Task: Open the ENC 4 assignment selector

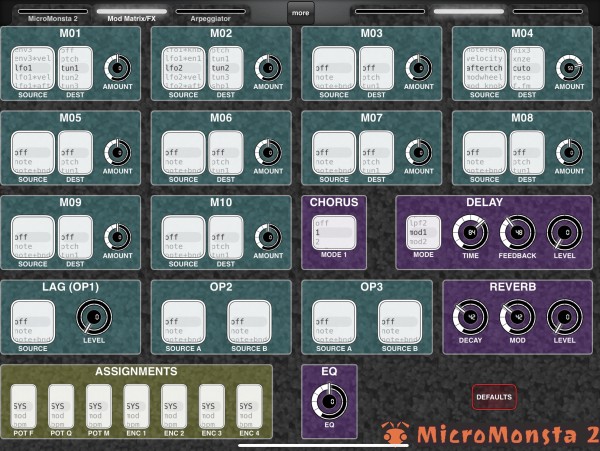Action: pyautogui.click(x=249, y=406)
